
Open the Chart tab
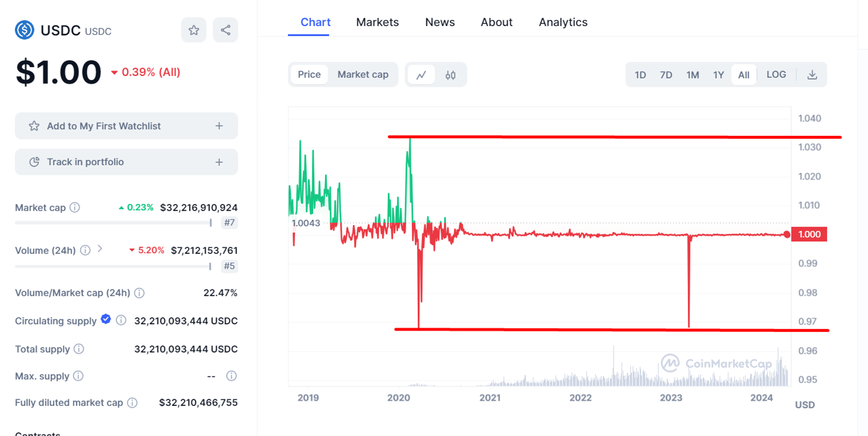316,22
